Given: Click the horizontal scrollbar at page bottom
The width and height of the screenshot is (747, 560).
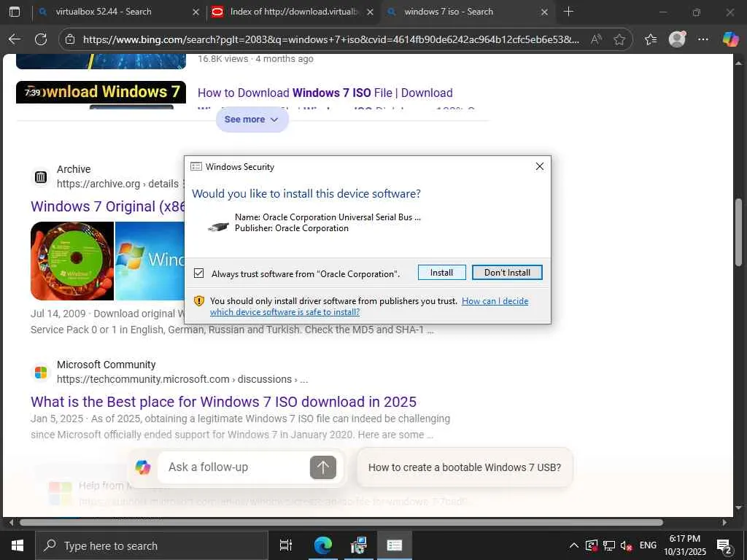Looking at the screenshot, I should click(341, 522).
